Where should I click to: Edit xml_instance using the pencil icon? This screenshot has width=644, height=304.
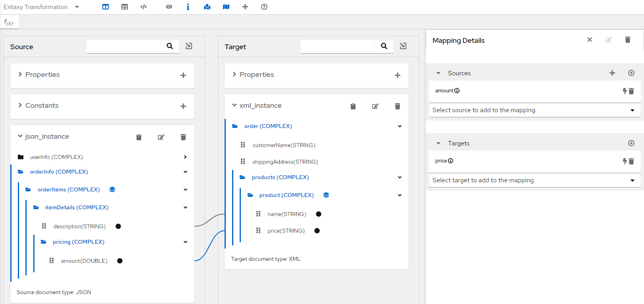pyautogui.click(x=375, y=106)
